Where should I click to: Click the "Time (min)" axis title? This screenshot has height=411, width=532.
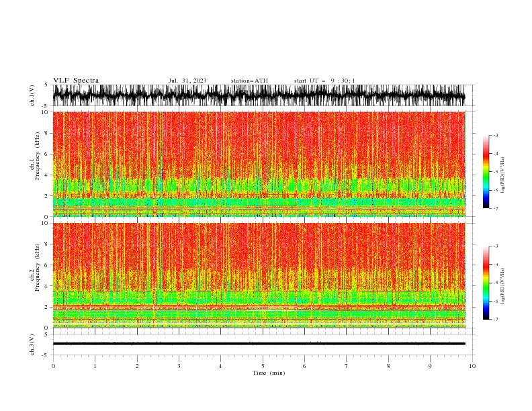(269, 373)
